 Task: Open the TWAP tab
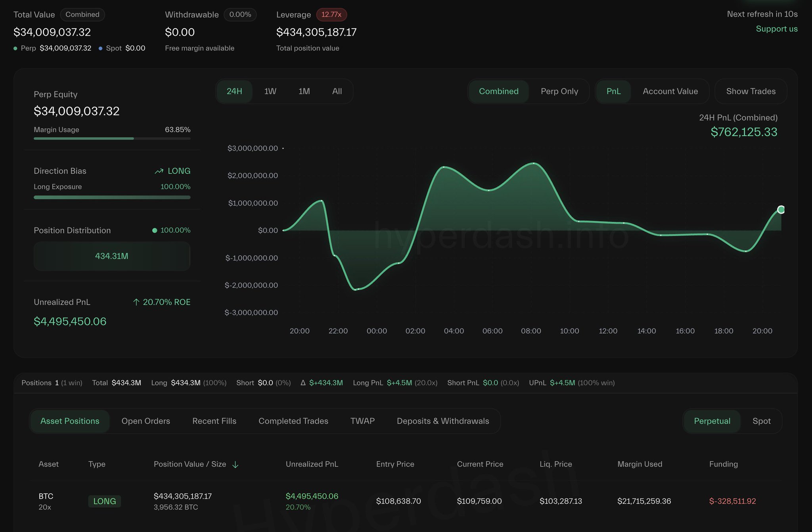362,421
